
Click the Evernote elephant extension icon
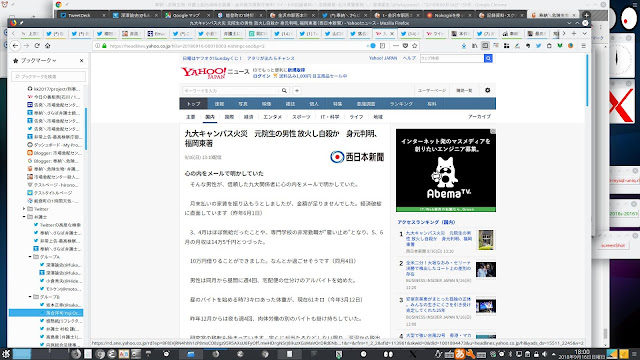coord(528,46)
